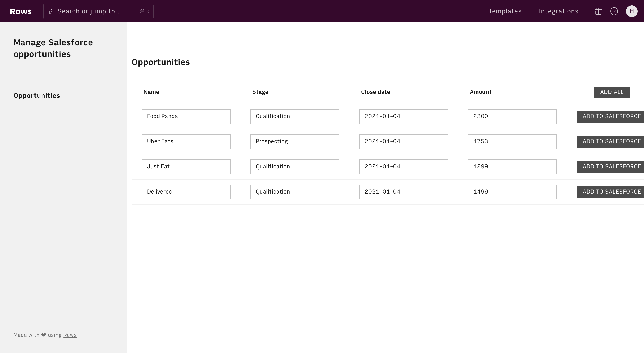Edit the Food Panda name field
Viewport: 644px width, 353px height.
[186, 116]
